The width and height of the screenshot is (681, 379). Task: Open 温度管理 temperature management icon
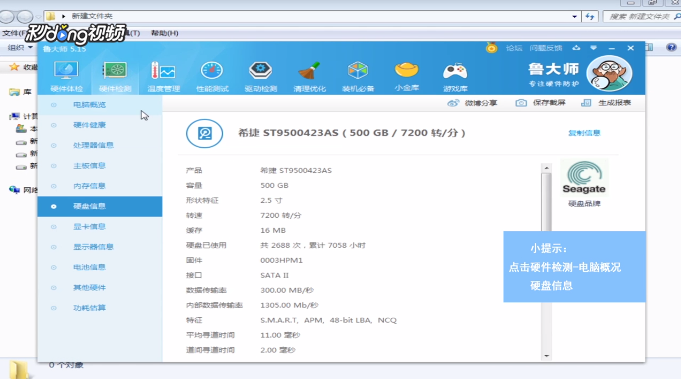[163, 76]
